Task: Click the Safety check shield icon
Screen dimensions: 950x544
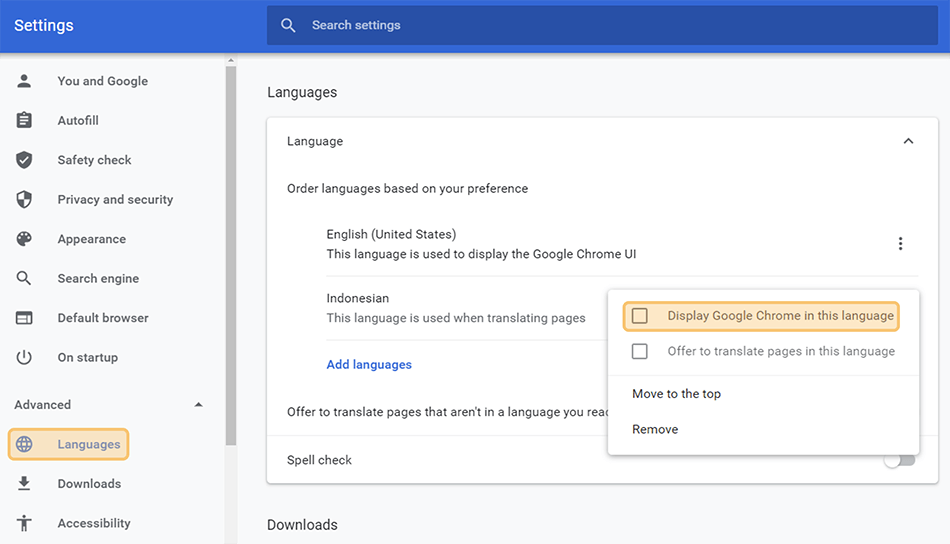Action: [24, 160]
